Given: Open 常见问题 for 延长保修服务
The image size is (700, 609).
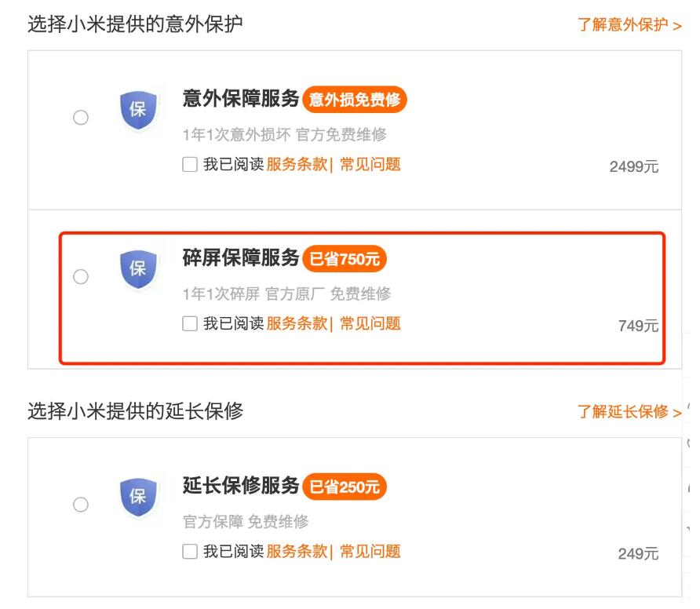Looking at the screenshot, I should (x=370, y=552).
